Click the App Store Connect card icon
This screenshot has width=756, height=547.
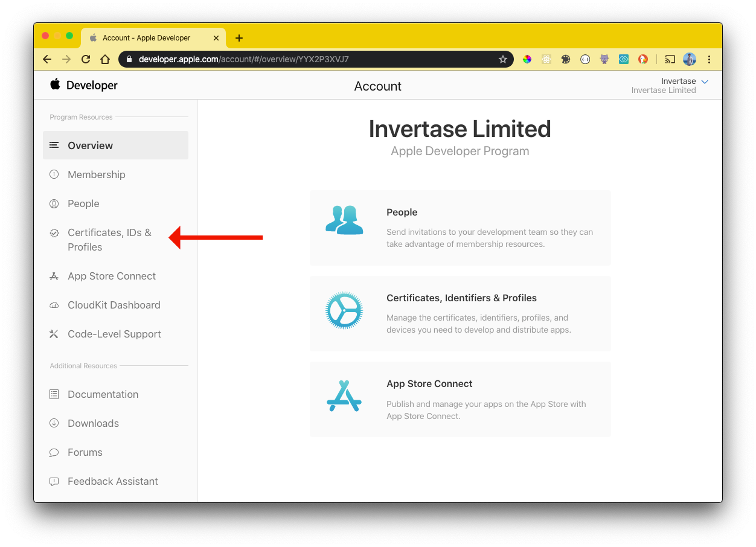(344, 396)
